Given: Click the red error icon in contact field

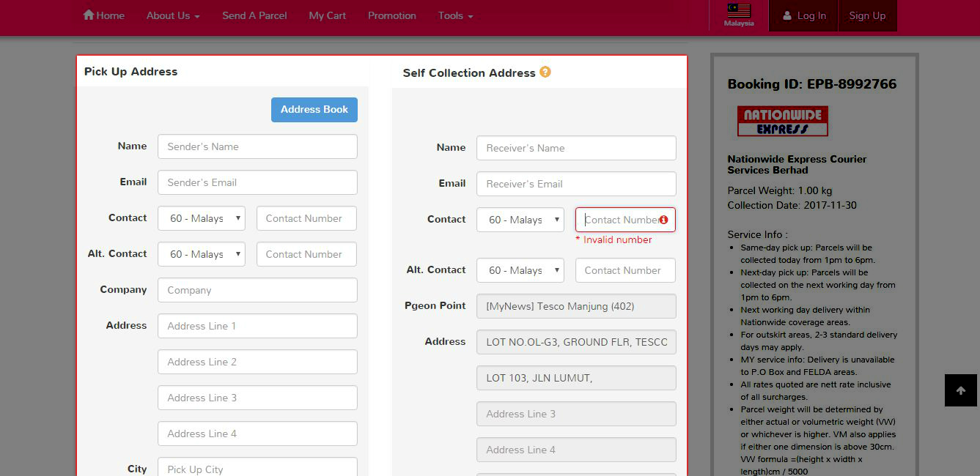Looking at the screenshot, I should [663, 220].
